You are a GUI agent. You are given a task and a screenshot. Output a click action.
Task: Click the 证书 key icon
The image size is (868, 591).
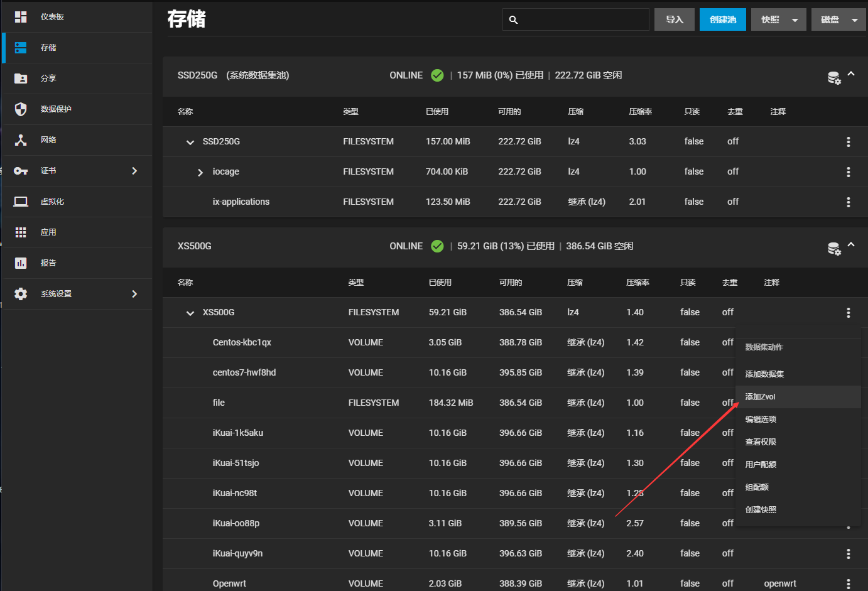(21, 171)
